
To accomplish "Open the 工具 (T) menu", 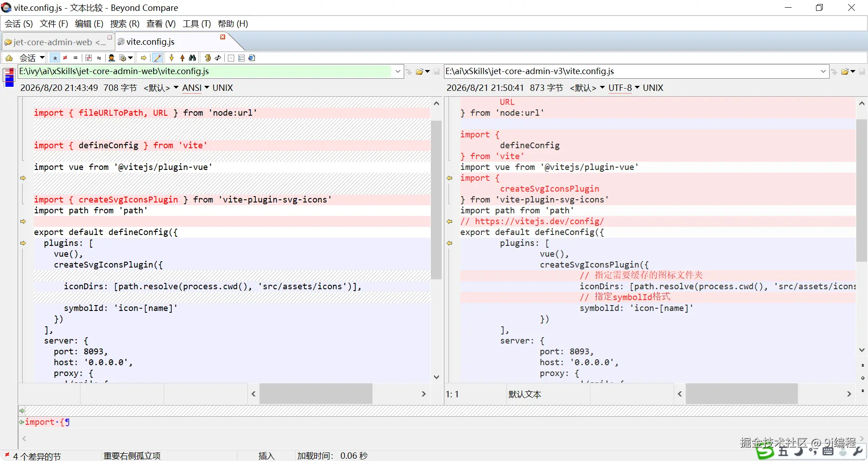I will click(x=197, y=24).
